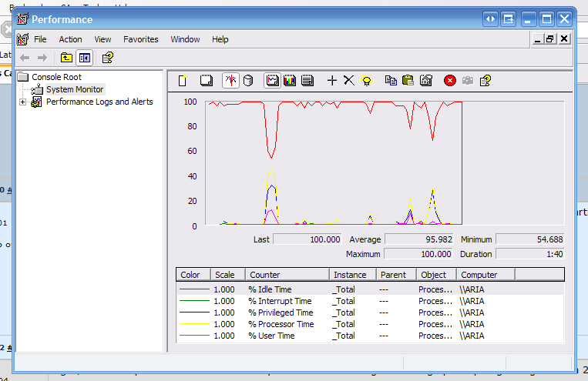The height and width of the screenshot is (381, 588).
Task: Click the New Counter Set icon
Action: [183, 80]
